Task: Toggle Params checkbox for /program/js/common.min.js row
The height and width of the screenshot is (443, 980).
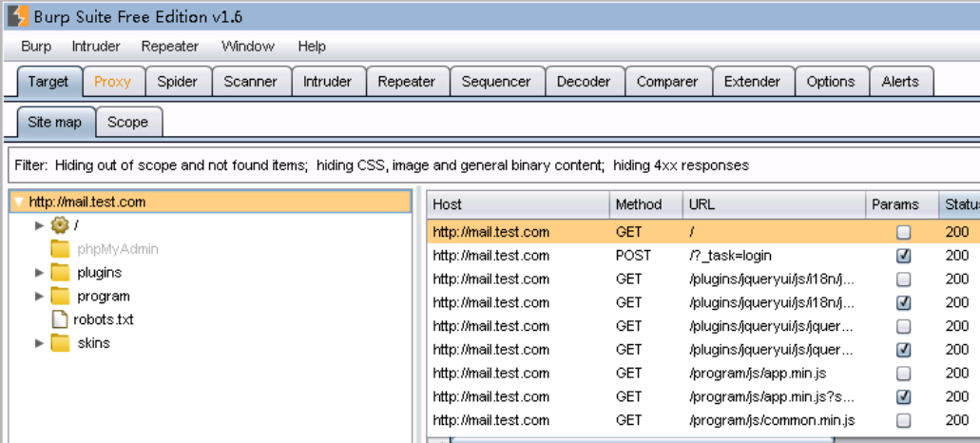Action: (903, 420)
